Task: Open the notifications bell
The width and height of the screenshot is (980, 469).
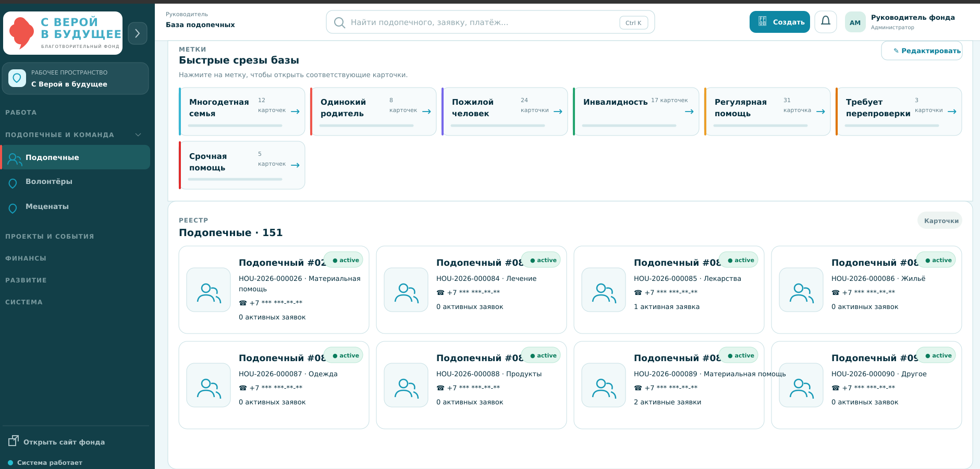Action: click(826, 22)
